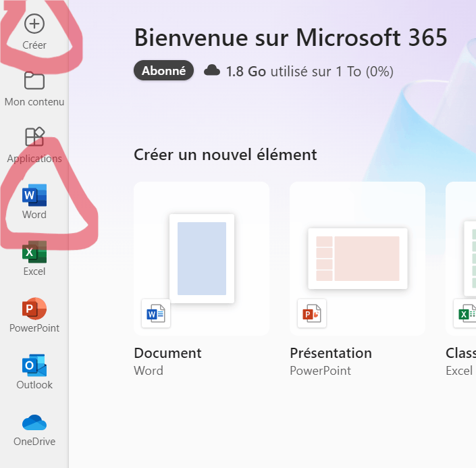Launch Excel from the sidebar
This screenshot has height=468, width=476.
34,252
